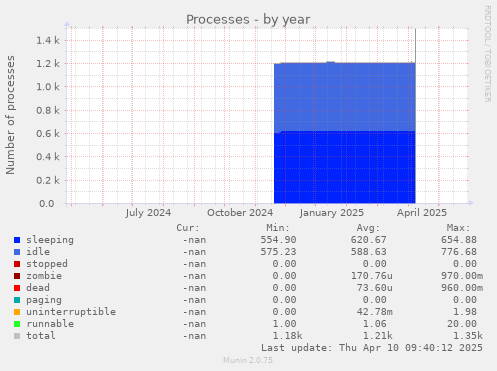Select the 'idle' legend label
Image resolution: width=497 pixels, height=371 pixels.
[38, 252]
